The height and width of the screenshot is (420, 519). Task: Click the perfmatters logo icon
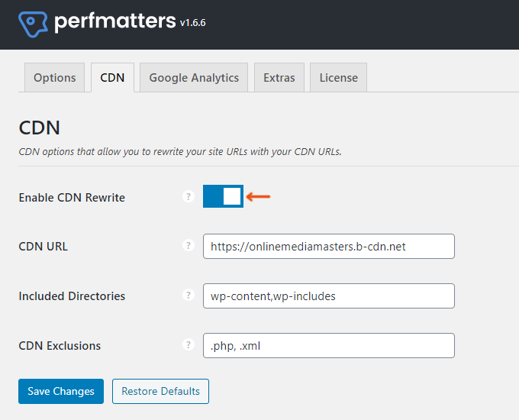pos(33,24)
